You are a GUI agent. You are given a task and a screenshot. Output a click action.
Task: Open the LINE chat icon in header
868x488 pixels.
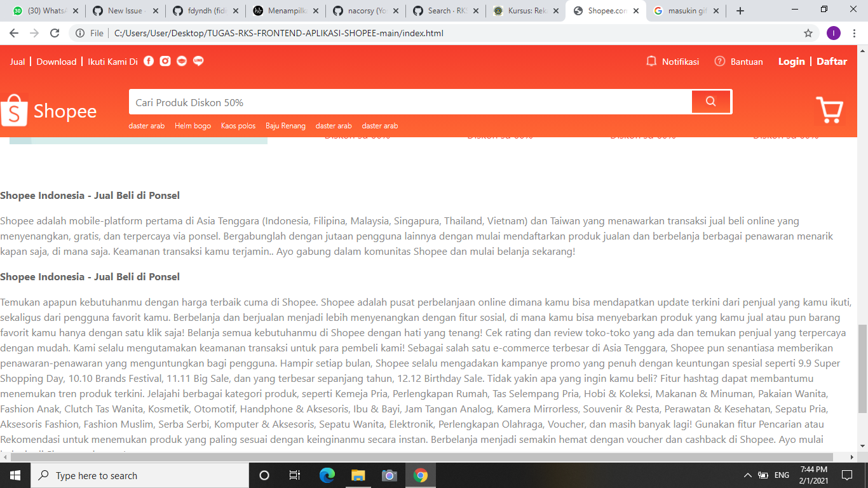tap(198, 61)
